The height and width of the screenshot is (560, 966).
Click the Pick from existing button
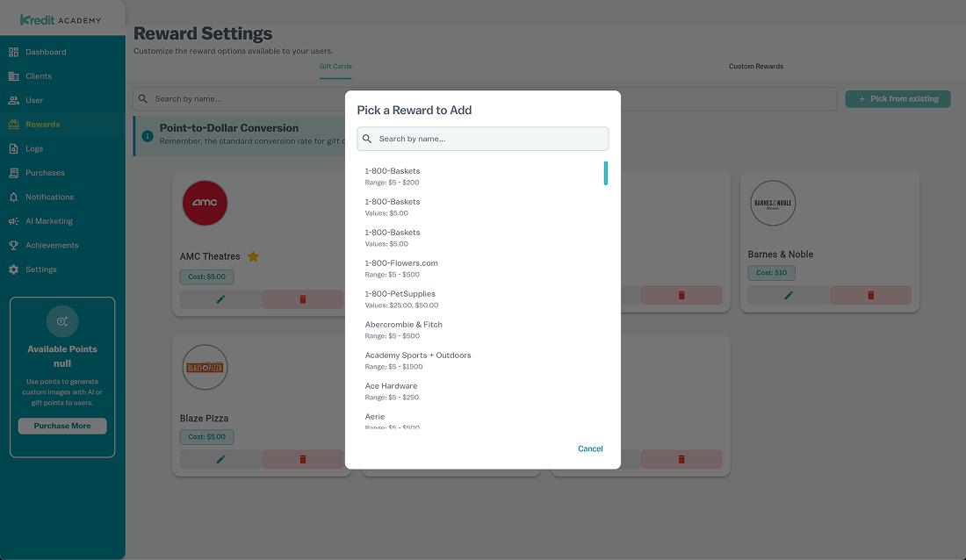click(x=898, y=98)
